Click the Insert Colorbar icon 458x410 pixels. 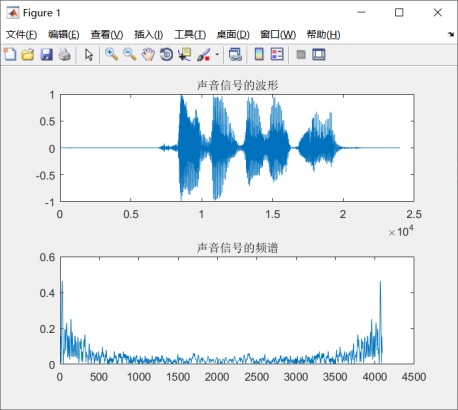pyautogui.click(x=259, y=54)
